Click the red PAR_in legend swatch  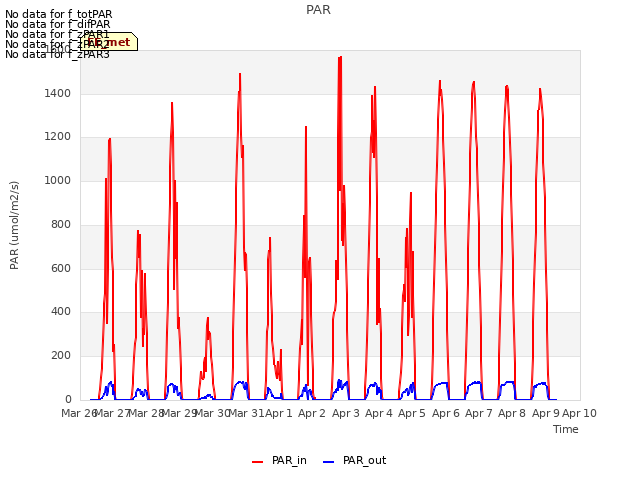[x=258, y=462]
